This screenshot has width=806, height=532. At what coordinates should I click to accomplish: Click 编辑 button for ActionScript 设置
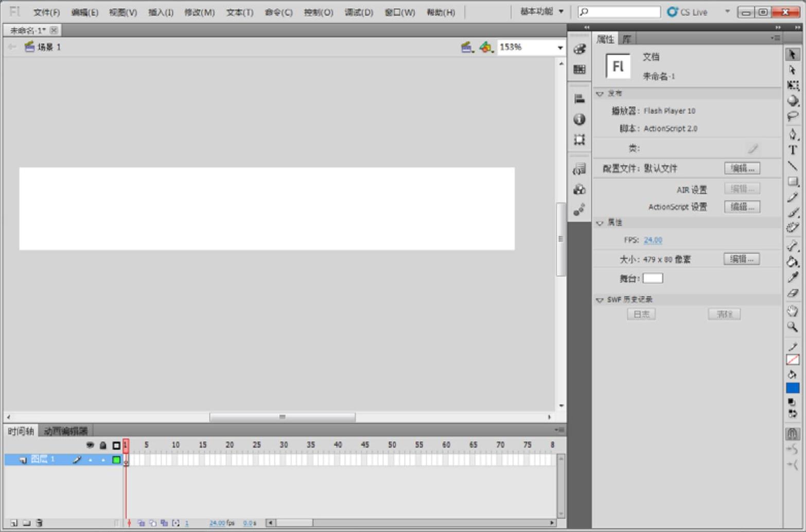(742, 207)
